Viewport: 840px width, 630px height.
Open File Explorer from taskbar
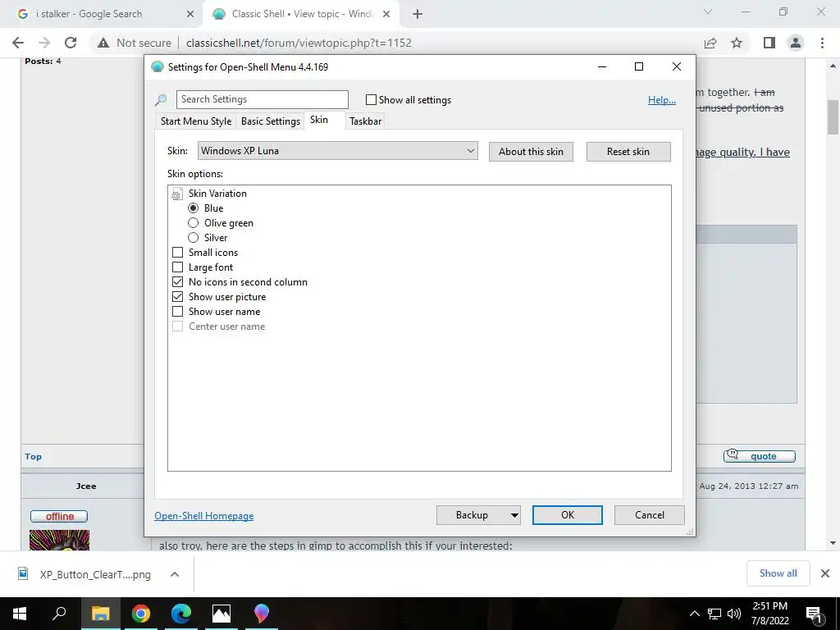(x=100, y=614)
